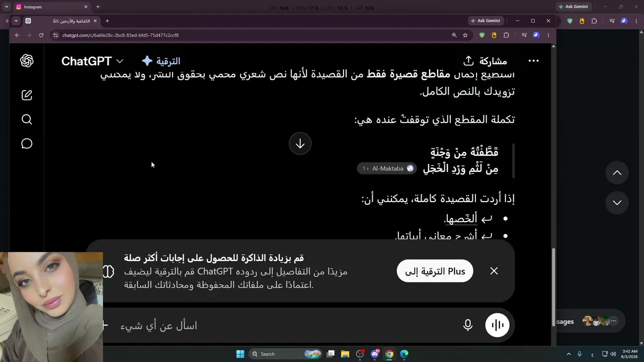Open zoom control in the address bar

tap(454, 35)
